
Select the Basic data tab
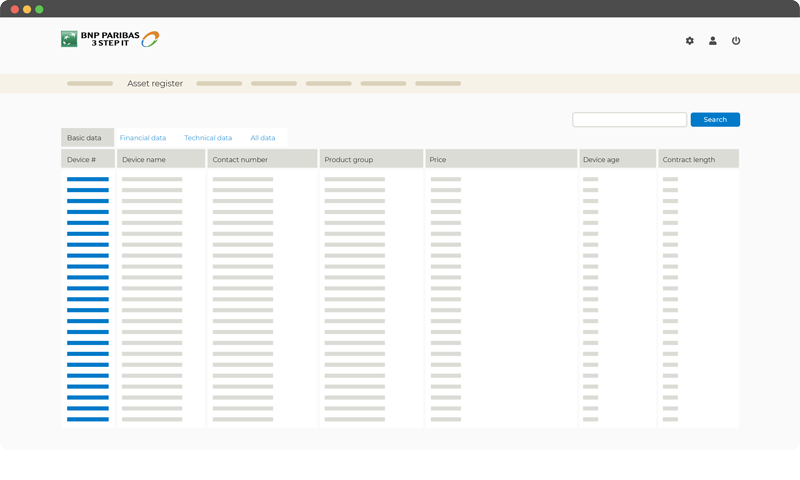(84, 138)
